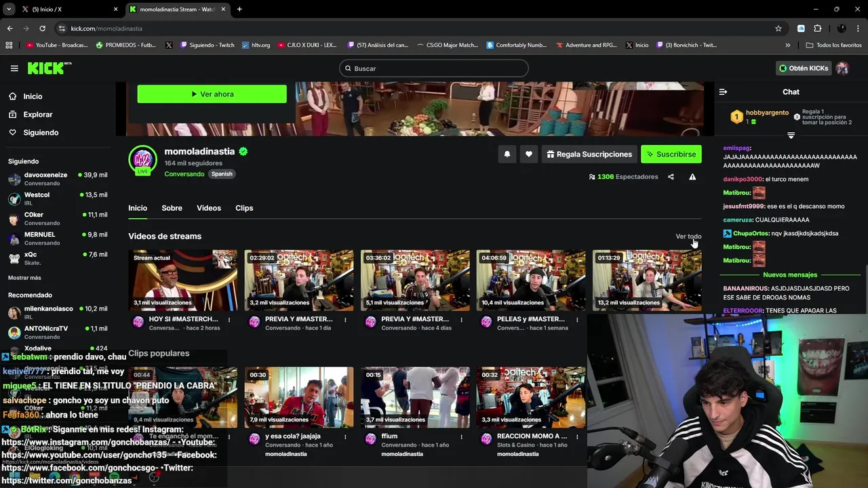
Task: Click the Spanish language tag
Action: [x=222, y=174]
